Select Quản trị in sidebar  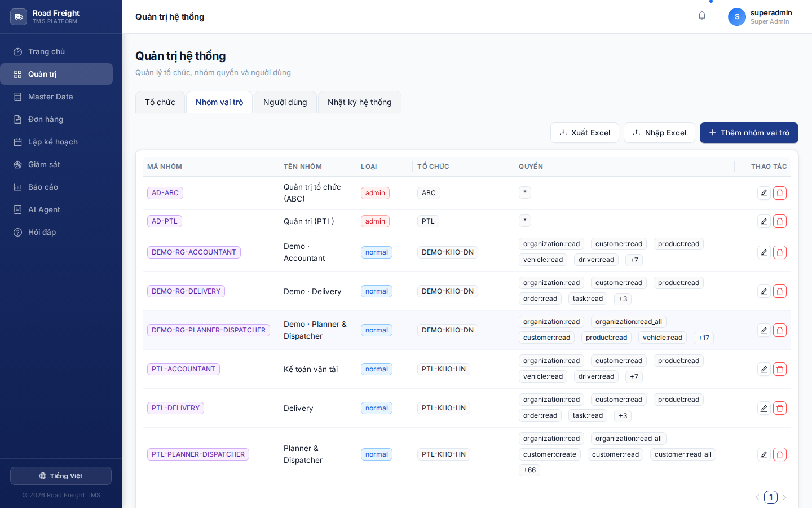click(56, 74)
